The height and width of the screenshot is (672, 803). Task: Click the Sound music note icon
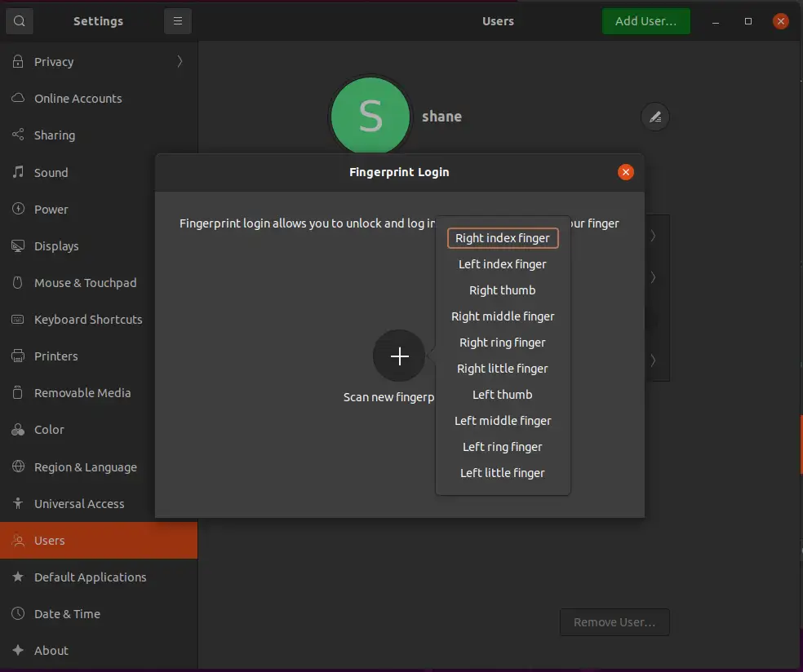click(x=18, y=172)
